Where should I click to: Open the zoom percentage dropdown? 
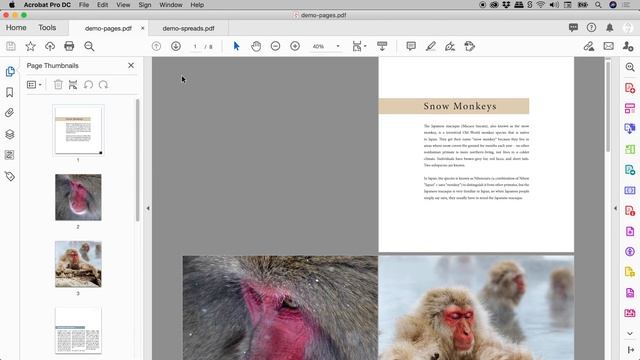[338, 46]
